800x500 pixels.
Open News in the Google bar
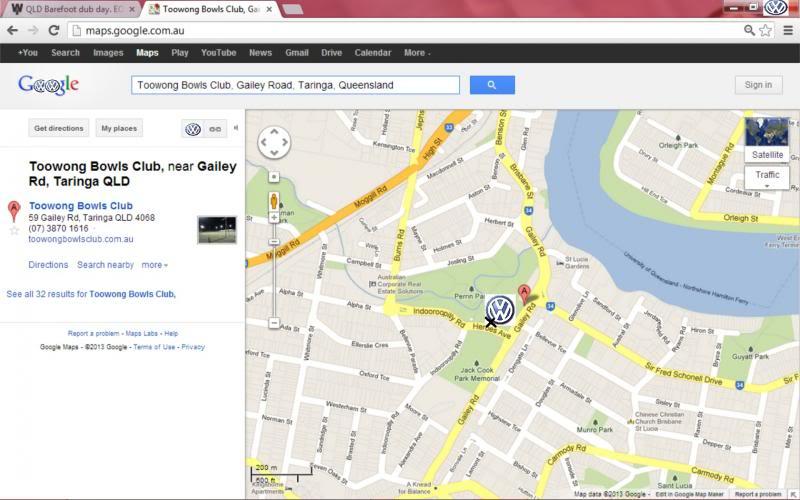tap(260, 53)
